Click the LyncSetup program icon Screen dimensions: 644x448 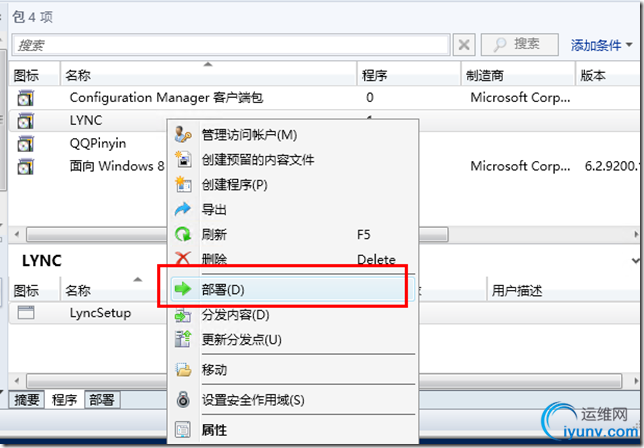pyautogui.click(x=26, y=313)
